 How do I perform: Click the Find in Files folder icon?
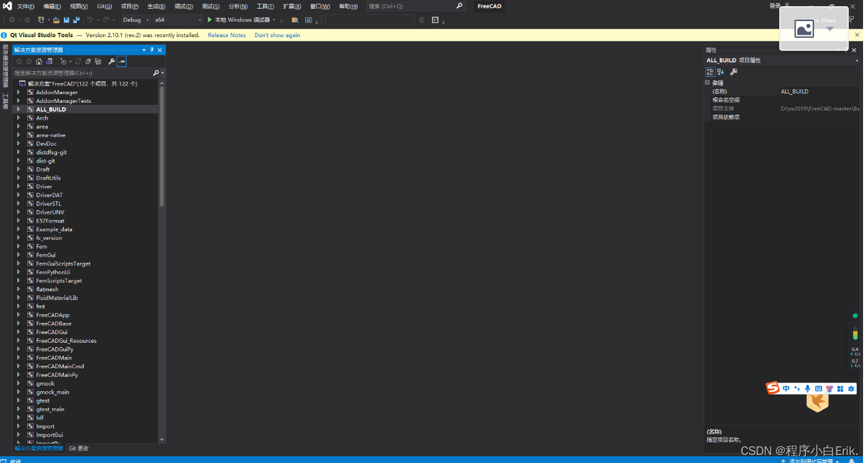click(x=295, y=20)
